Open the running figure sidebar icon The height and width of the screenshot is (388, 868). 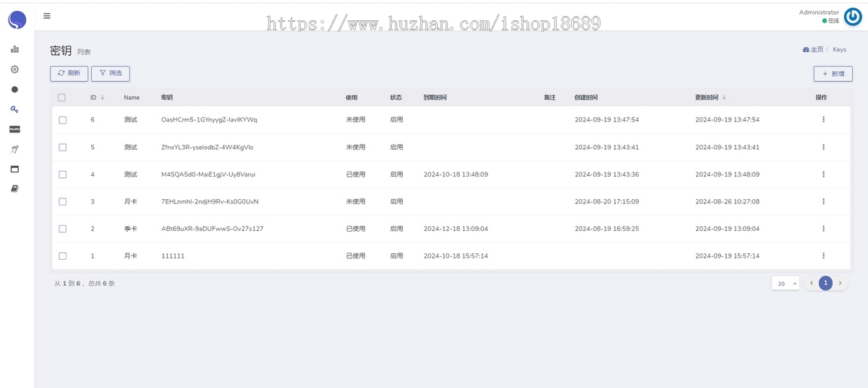pos(14,149)
